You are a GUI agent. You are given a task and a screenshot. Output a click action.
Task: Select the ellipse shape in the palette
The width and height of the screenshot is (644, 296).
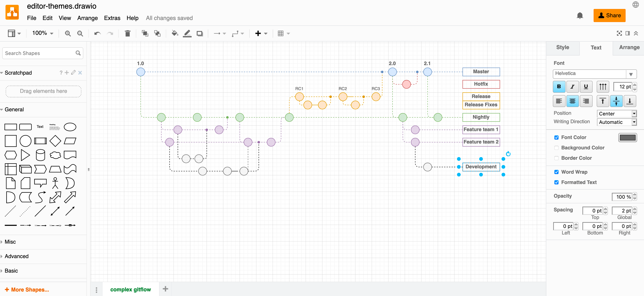[x=70, y=127]
